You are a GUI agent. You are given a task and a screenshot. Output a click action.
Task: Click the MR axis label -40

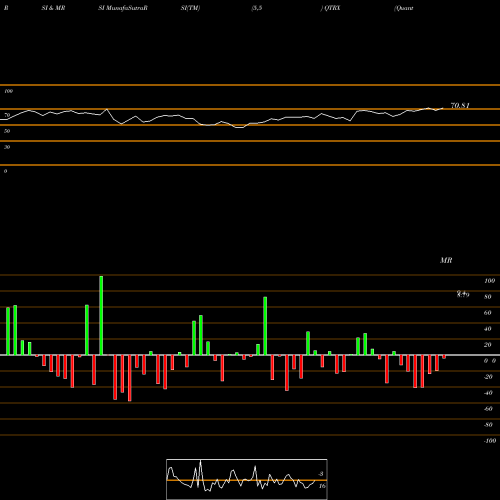click(488, 393)
